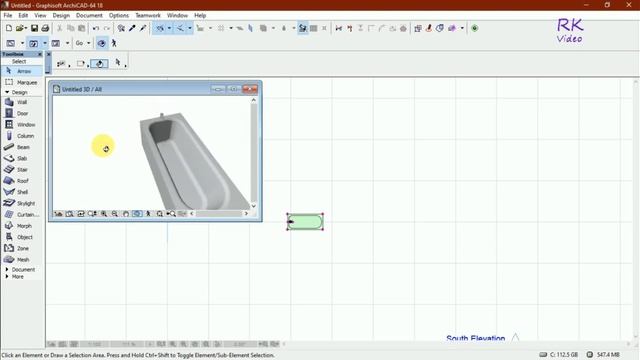Click zoom out icon in 3D window
The height and width of the screenshot is (360, 640).
[115, 214]
